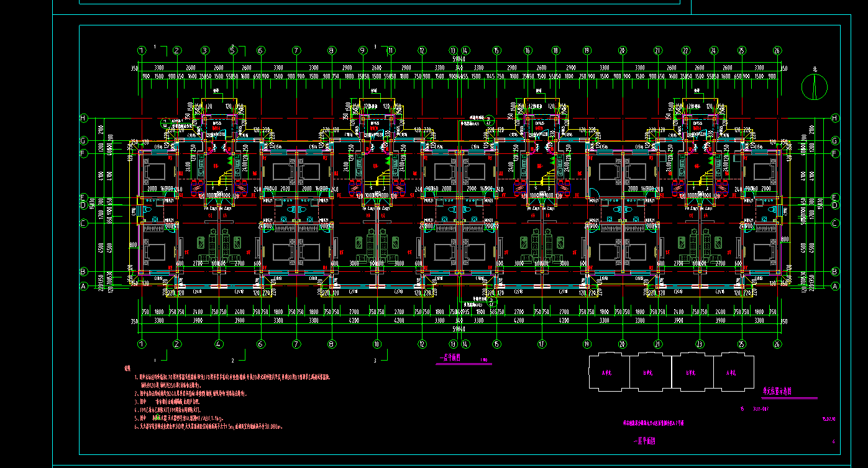Click the 北 label above the compass
The width and height of the screenshot is (868, 468).
tap(815, 69)
